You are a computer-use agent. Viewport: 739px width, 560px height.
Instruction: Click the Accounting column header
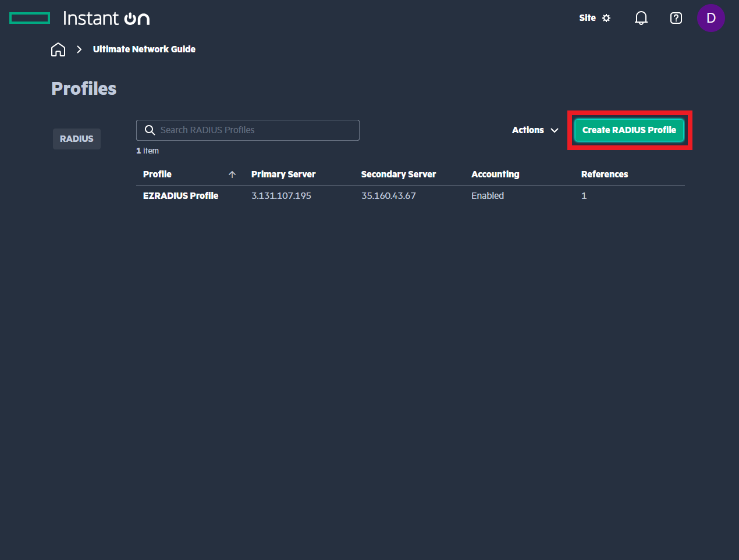click(x=495, y=174)
